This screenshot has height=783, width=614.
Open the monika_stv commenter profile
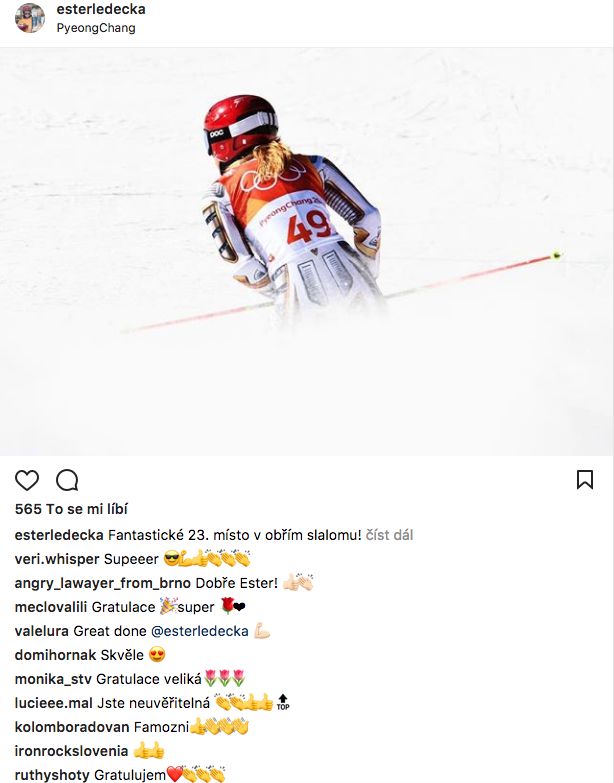(53, 679)
